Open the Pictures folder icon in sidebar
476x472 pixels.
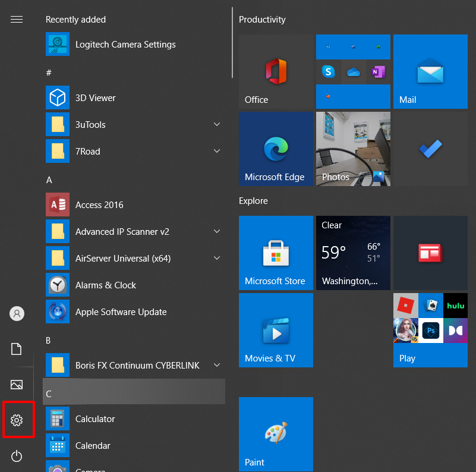(x=17, y=385)
